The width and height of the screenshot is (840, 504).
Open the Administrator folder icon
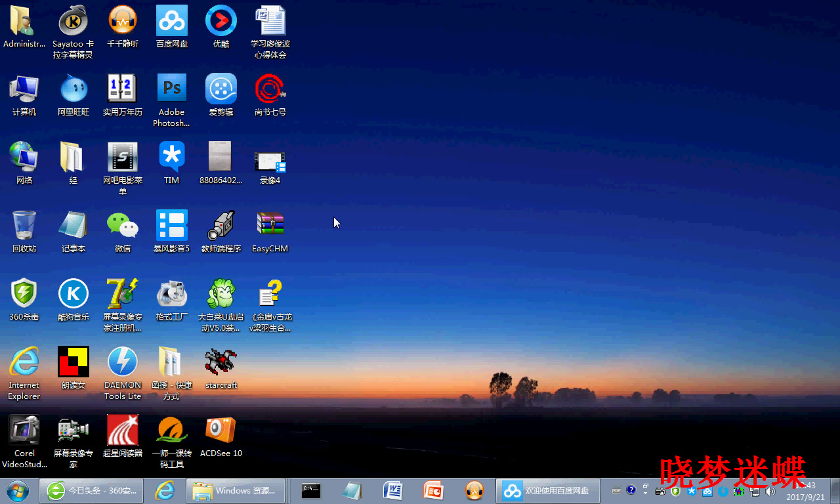click(24, 28)
